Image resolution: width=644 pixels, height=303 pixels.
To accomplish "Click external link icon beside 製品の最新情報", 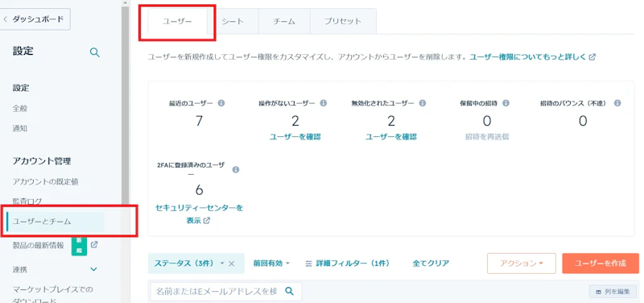I will pos(94,245).
